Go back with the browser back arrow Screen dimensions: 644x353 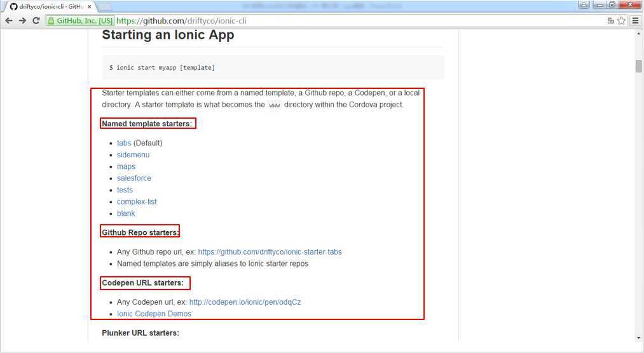[9, 20]
